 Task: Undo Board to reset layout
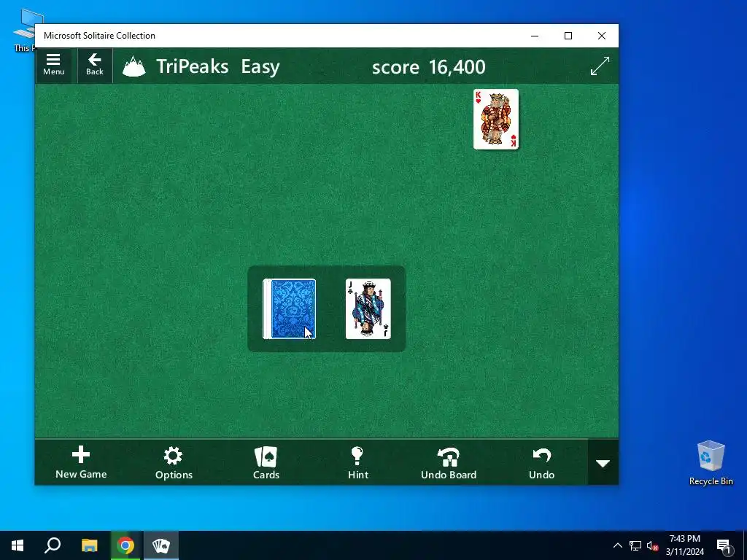[x=449, y=462]
